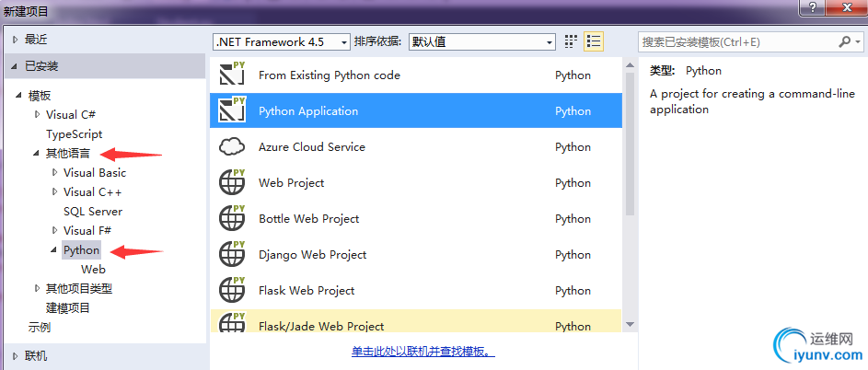Collapse the 模板 tree node
Viewport: 868px width, 370px height.
[x=19, y=96]
